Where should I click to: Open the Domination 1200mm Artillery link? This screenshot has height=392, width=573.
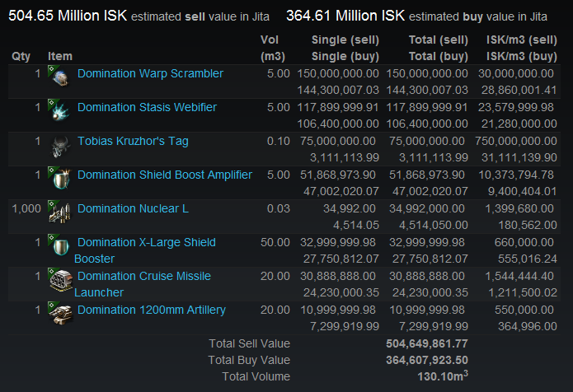click(x=152, y=310)
